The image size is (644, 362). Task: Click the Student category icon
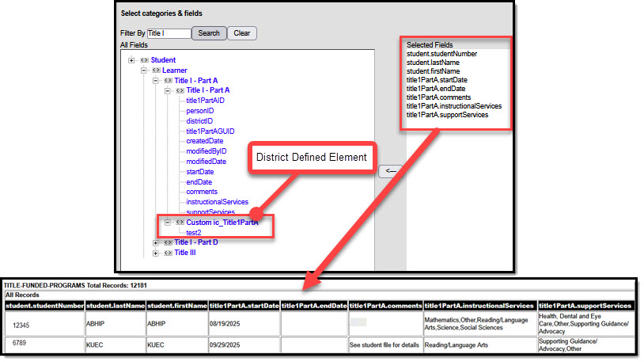144,60
